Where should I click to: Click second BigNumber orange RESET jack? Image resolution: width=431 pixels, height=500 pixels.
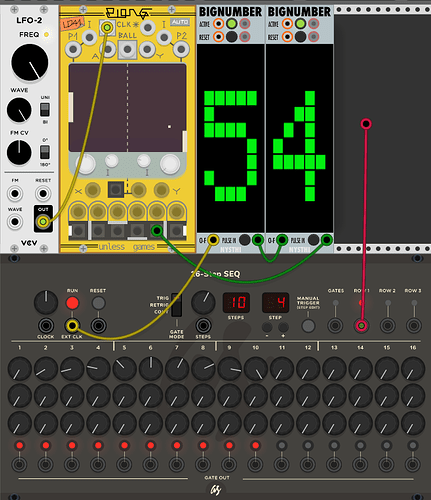click(x=287, y=36)
